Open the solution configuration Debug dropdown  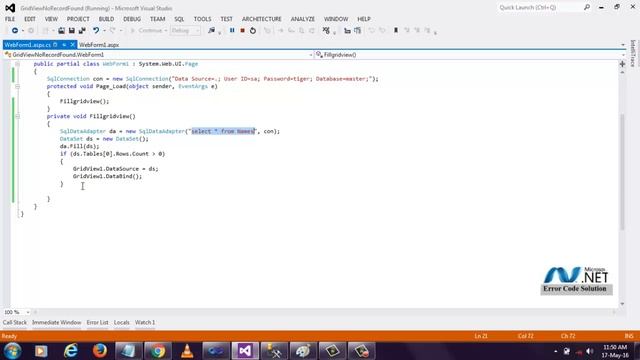[x=185, y=31]
